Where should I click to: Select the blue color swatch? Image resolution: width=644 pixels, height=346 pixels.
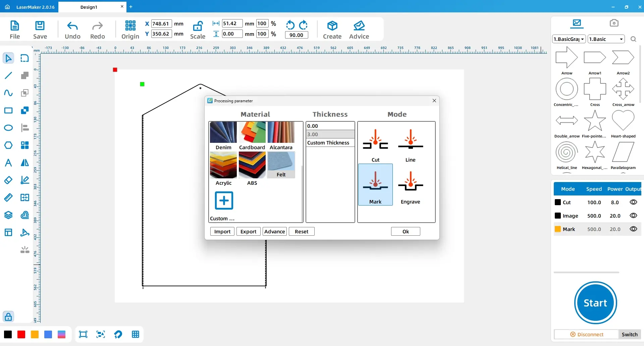pyautogui.click(x=48, y=334)
